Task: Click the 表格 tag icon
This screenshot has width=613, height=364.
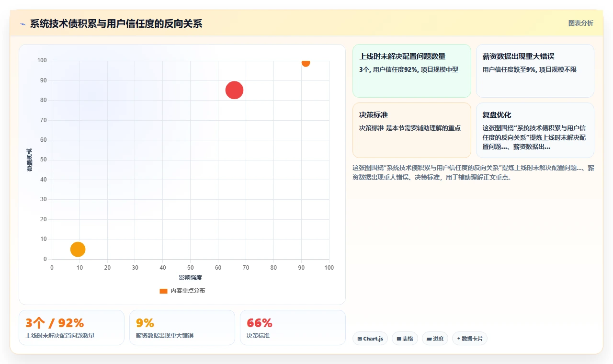Action: point(398,339)
